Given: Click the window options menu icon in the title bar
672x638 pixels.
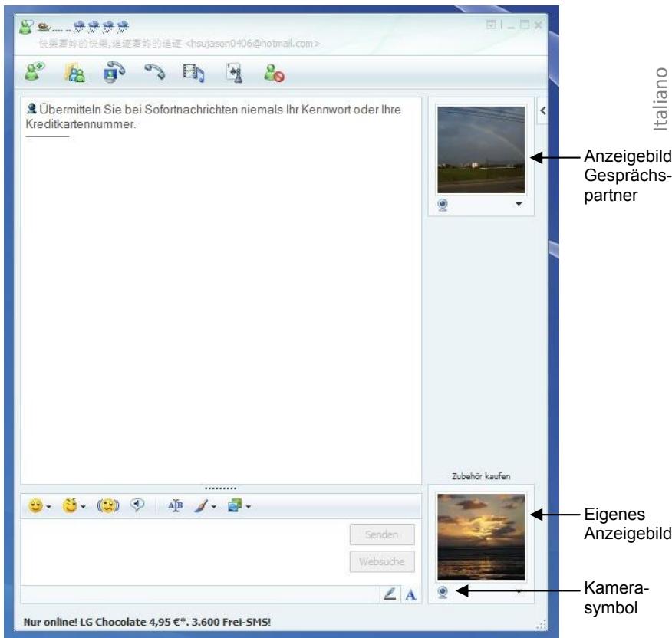Looking at the screenshot, I should coord(491,25).
